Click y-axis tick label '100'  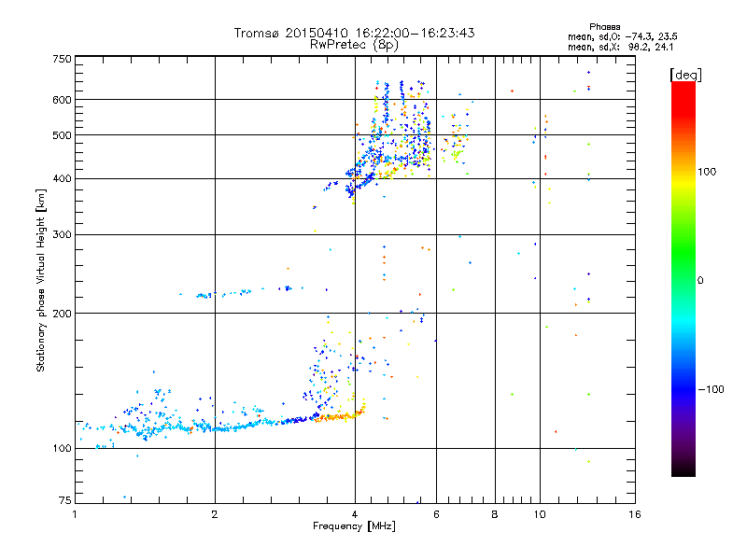[63, 449]
